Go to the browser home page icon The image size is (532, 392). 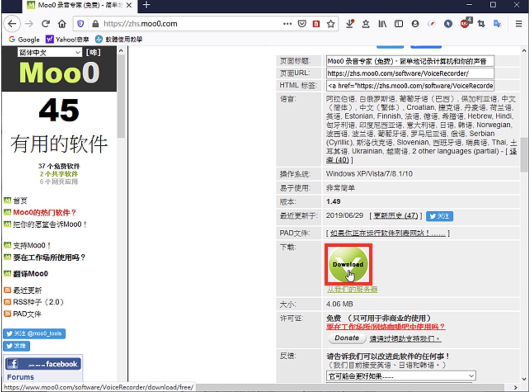coord(62,24)
